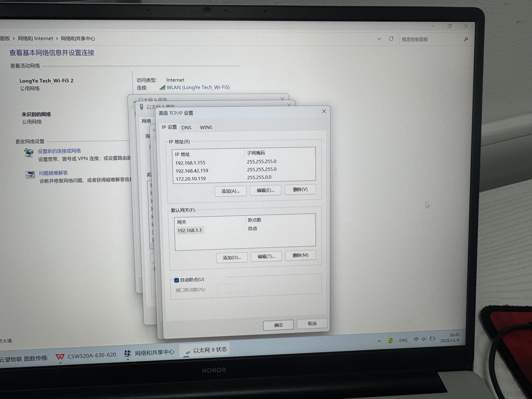Click 编辑(T)... button for gateway
The width and height of the screenshot is (532, 399).
click(x=266, y=257)
